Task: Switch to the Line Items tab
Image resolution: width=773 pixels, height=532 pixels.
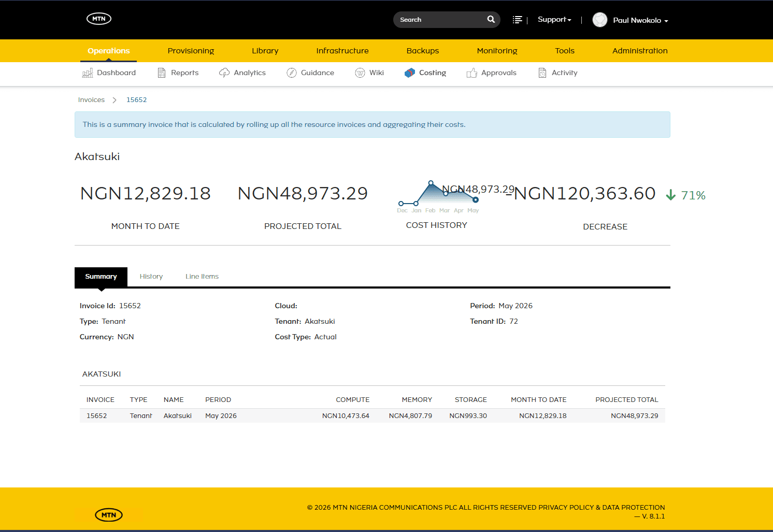Action: coord(202,277)
